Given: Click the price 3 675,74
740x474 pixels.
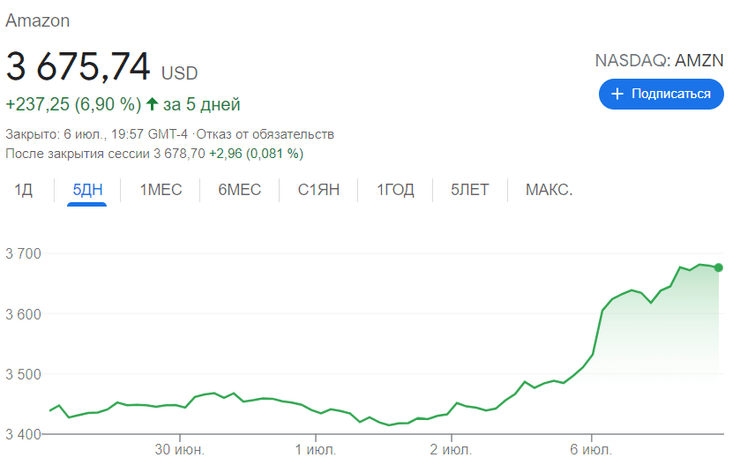Looking at the screenshot, I should pyautogui.click(x=78, y=67).
